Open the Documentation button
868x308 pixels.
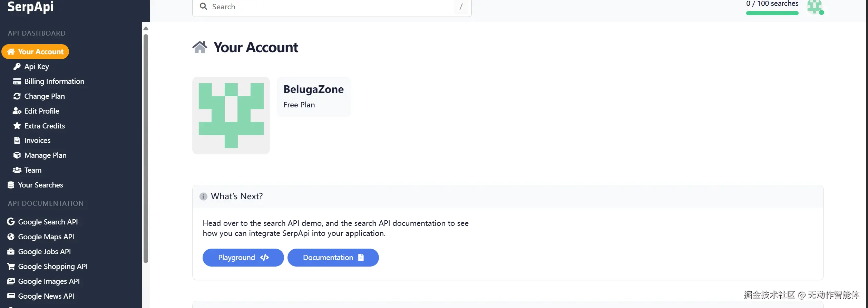pyautogui.click(x=333, y=258)
